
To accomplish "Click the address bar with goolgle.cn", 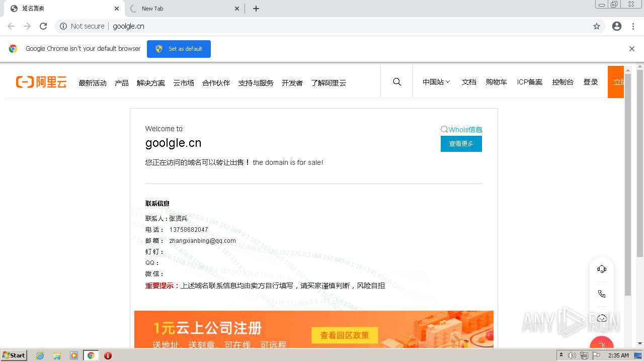I will (x=330, y=26).
